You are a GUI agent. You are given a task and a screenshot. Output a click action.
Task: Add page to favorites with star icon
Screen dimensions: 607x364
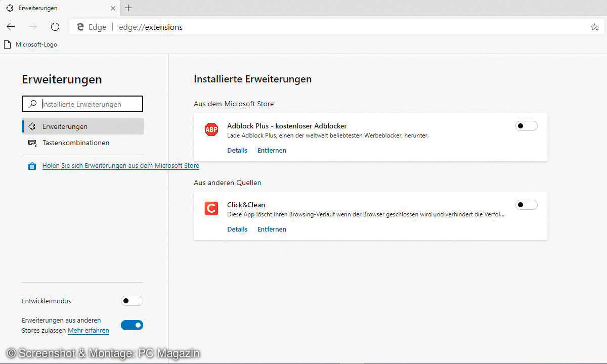click(594, 27)
